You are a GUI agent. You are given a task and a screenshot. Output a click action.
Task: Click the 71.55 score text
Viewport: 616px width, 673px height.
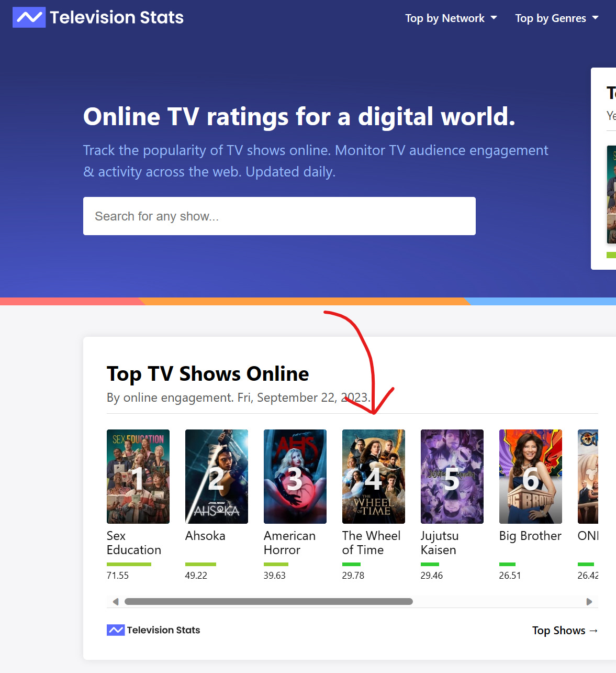[118, 575]
